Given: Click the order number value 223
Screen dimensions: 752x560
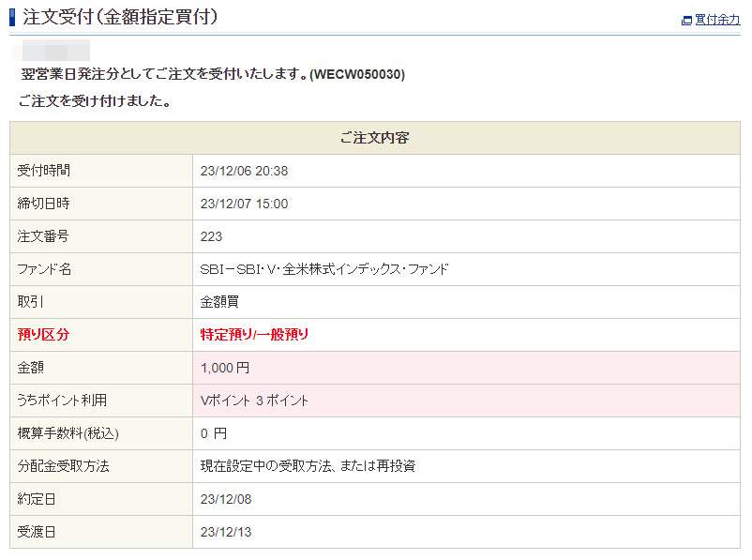Looking at the screenshot, I should tap(211, 236).
